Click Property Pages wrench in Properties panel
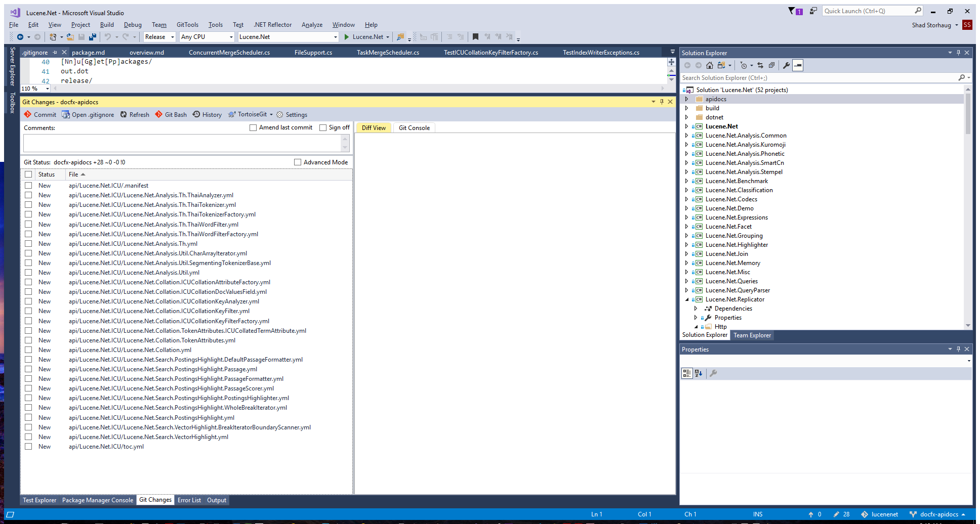This screenshot has width=980, height=524. tap(713, 373)
